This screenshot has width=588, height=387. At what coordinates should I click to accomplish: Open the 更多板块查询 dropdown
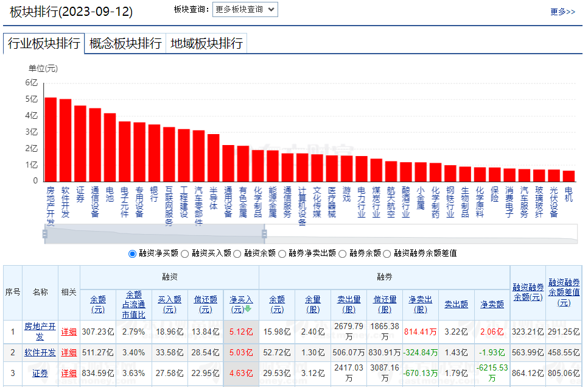[x=245, y=9]
